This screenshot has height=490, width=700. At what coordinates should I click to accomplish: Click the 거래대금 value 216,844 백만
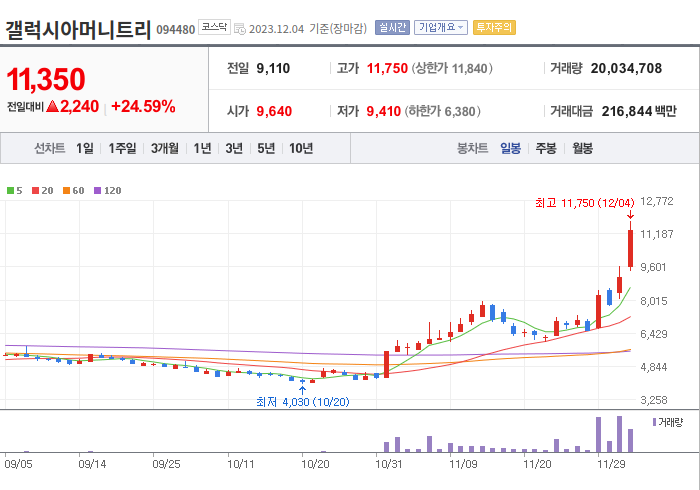(639, 111)
